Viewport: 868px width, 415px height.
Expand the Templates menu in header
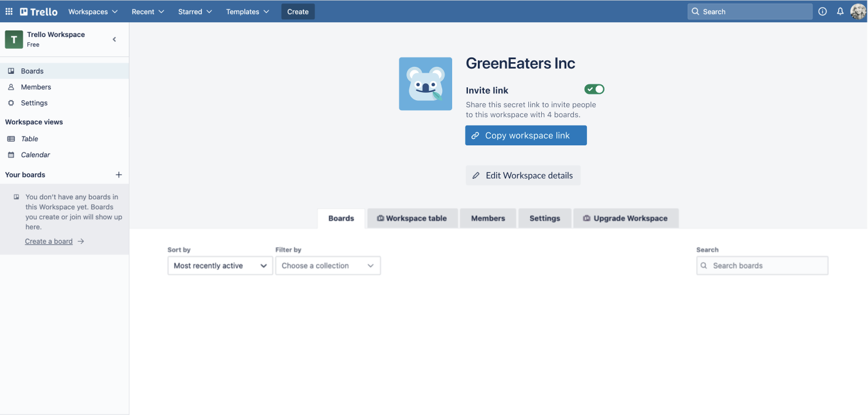click(x=248, y=12)
